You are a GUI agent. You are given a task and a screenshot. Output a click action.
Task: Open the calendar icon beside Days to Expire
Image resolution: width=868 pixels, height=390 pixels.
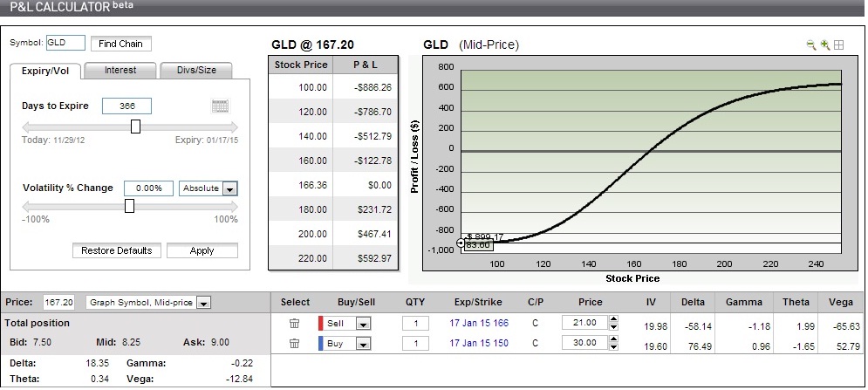(x=221, y=106)
